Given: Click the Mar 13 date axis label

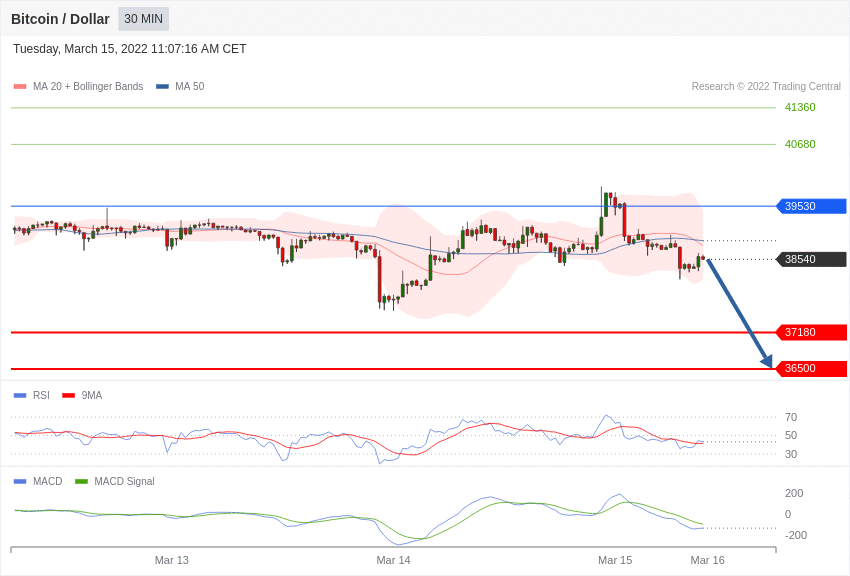Looking at the screenshot, I should (x=172, y=560).
